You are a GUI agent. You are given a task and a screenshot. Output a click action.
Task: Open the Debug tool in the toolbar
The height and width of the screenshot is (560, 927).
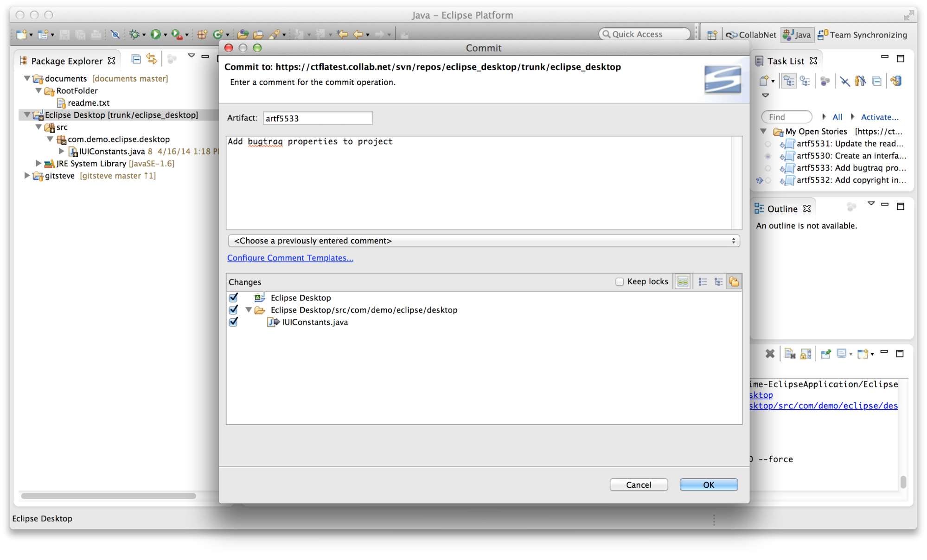click(134, 34)
